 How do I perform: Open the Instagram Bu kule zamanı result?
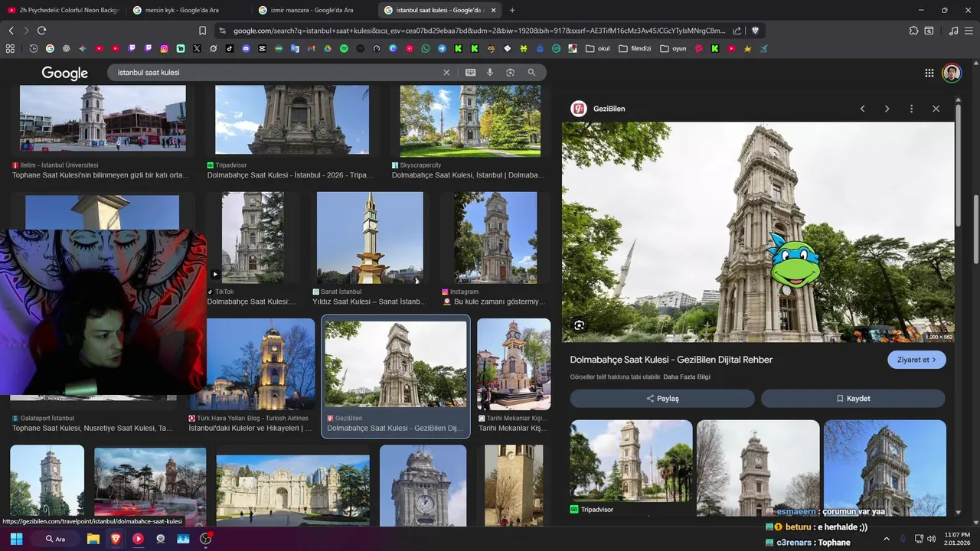click(x=495, y=238)
